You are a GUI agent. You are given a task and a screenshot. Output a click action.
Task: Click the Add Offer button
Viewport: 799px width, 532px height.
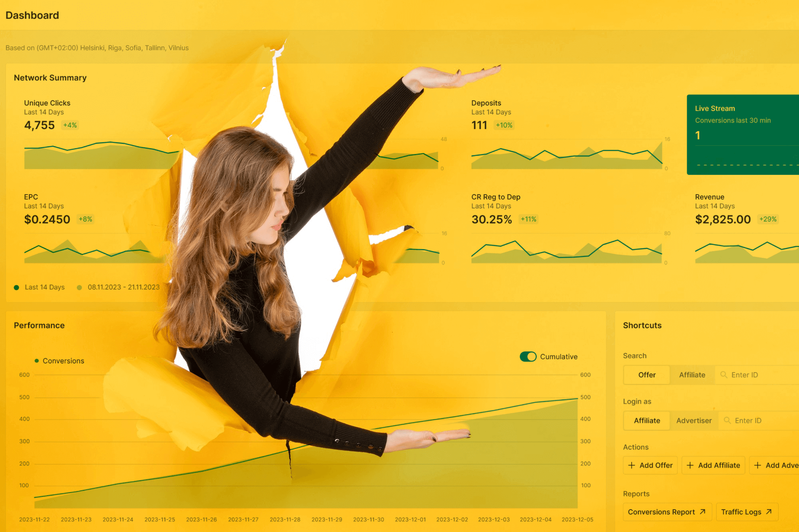point(648,465)
